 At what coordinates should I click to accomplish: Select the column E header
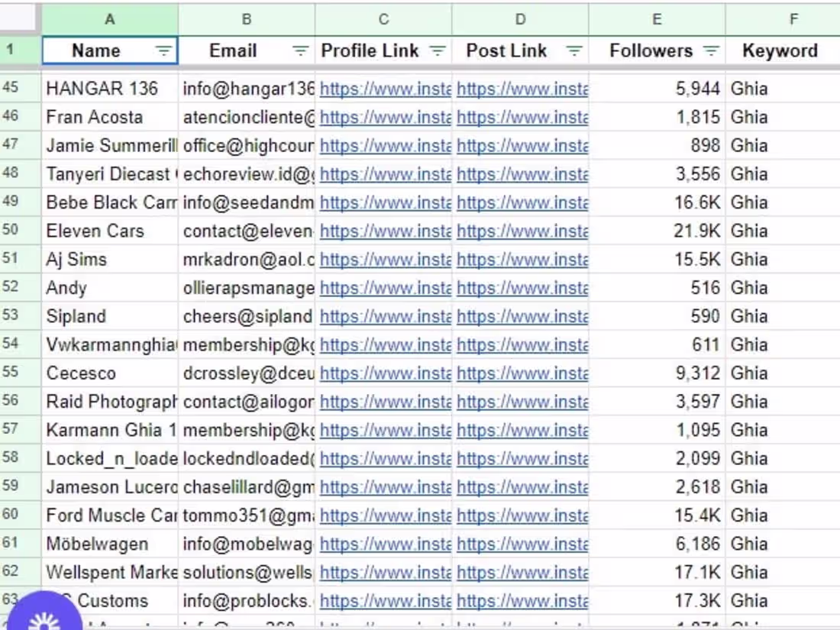tap(656, 19)
